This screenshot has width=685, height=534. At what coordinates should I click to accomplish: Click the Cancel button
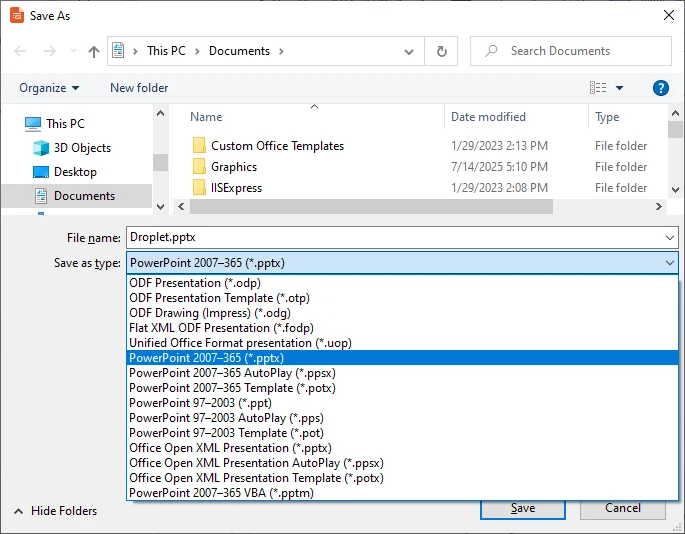[x=622, y=508]
